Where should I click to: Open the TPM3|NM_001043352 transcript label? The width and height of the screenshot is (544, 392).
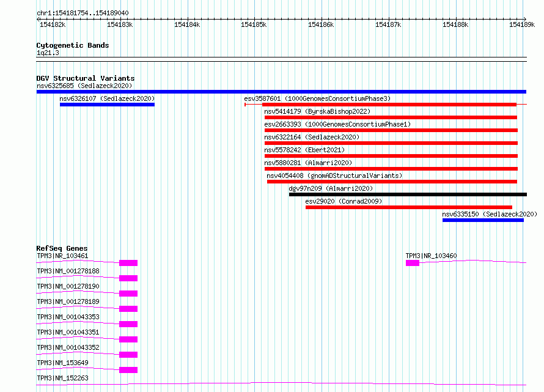[68, 347]
